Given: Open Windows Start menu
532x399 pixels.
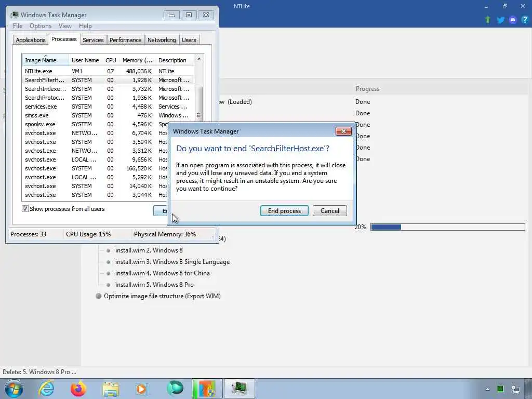Looking at the screenshot, I should point(14,389).
